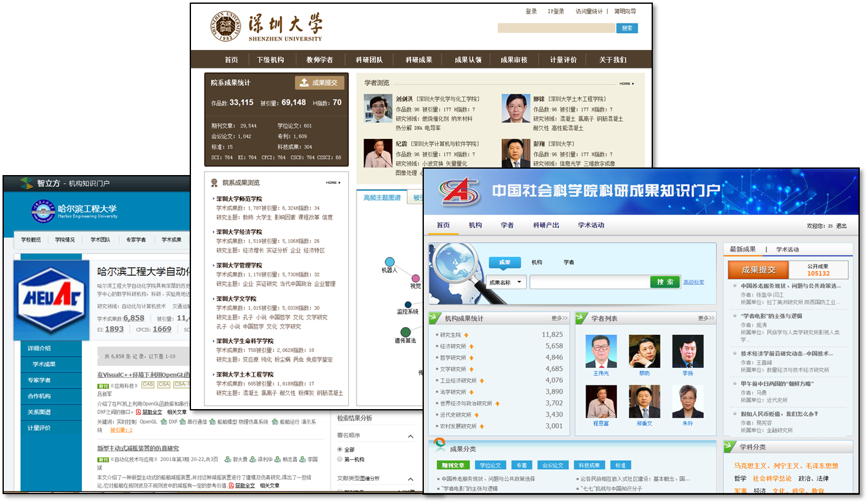Expand MORE link in 院系成果浏览 panel

point(334,183)
